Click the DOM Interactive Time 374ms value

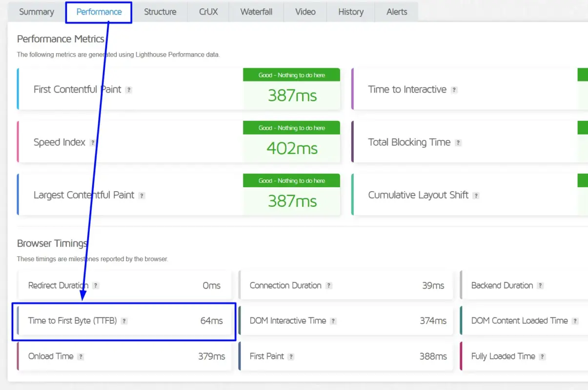coord(433,321)
